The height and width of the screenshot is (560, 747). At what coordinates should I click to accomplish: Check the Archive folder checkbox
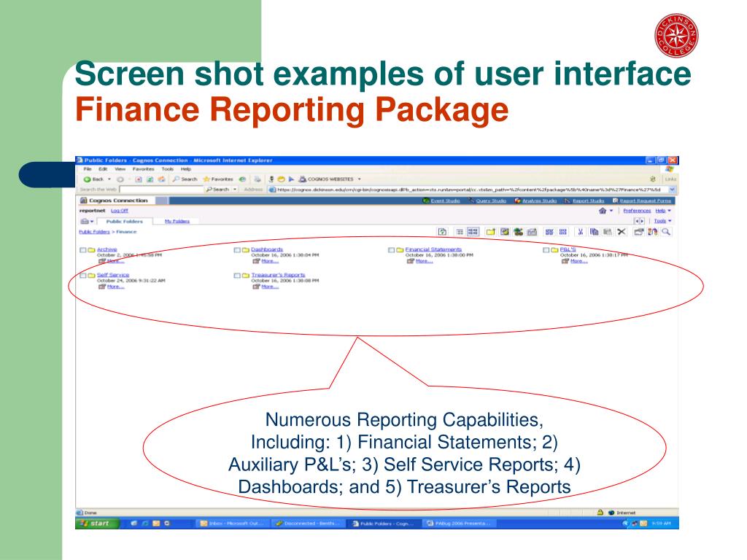83,250
